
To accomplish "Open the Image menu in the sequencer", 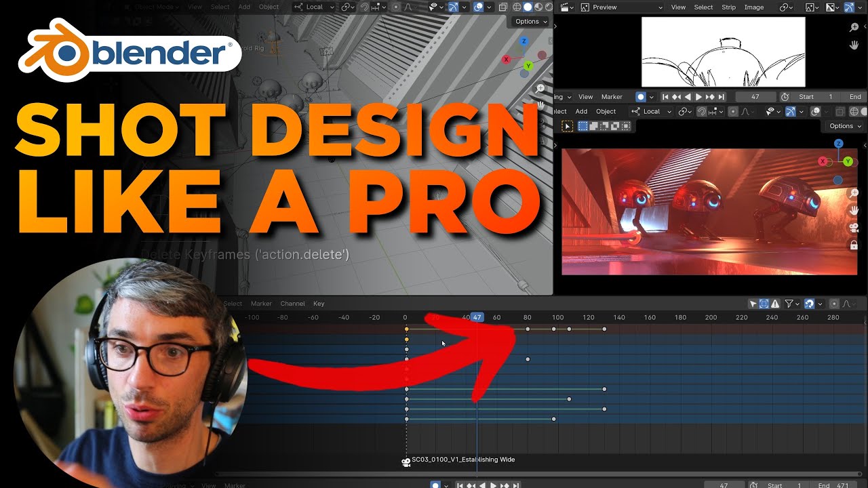I will pyautogui.click(x=754, y=7).
